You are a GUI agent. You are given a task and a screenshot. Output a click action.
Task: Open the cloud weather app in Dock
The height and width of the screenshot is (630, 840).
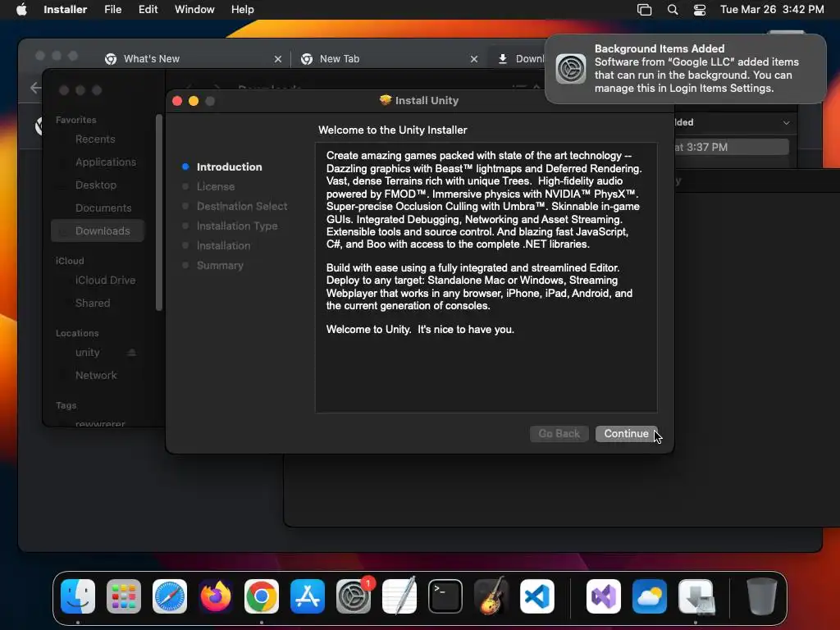[650, 596]
